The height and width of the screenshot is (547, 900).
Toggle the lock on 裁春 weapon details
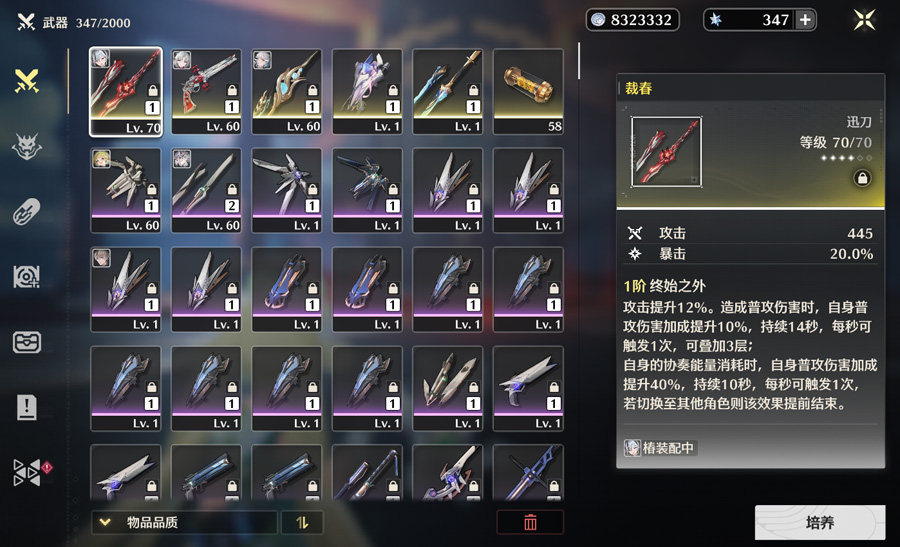[x=862, y=179]
